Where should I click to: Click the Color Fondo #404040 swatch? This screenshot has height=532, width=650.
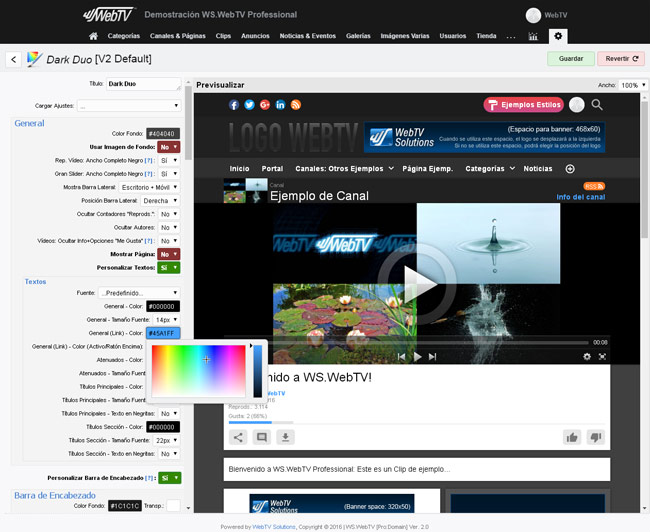point(163,134)
